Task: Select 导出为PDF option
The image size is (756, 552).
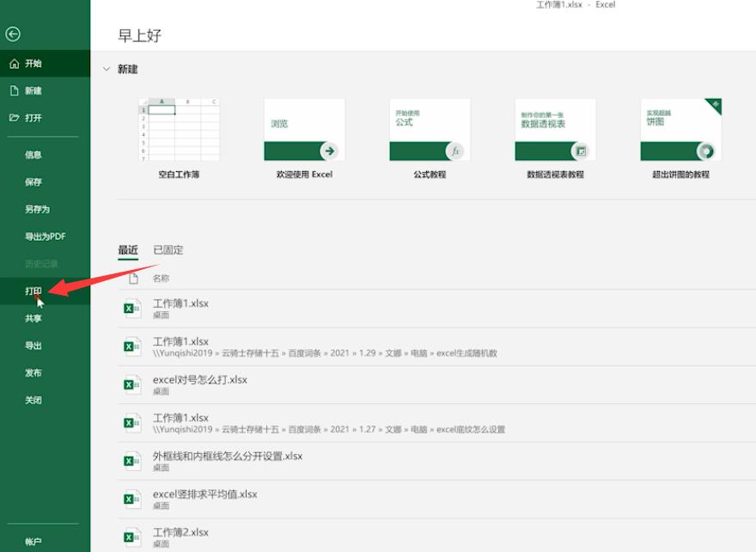Action: (45, 236)
